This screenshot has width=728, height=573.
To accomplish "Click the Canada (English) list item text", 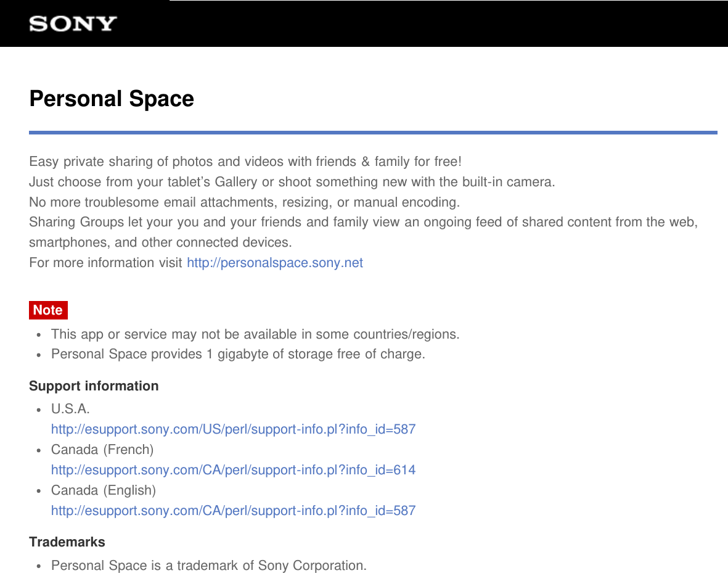I will click(x=104, y=490).
